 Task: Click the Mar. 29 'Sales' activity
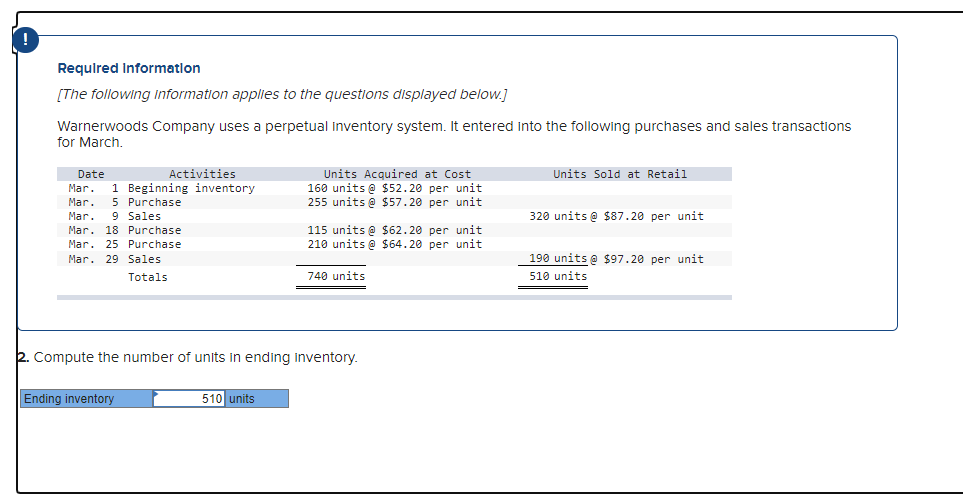click(x=144, y=259)
